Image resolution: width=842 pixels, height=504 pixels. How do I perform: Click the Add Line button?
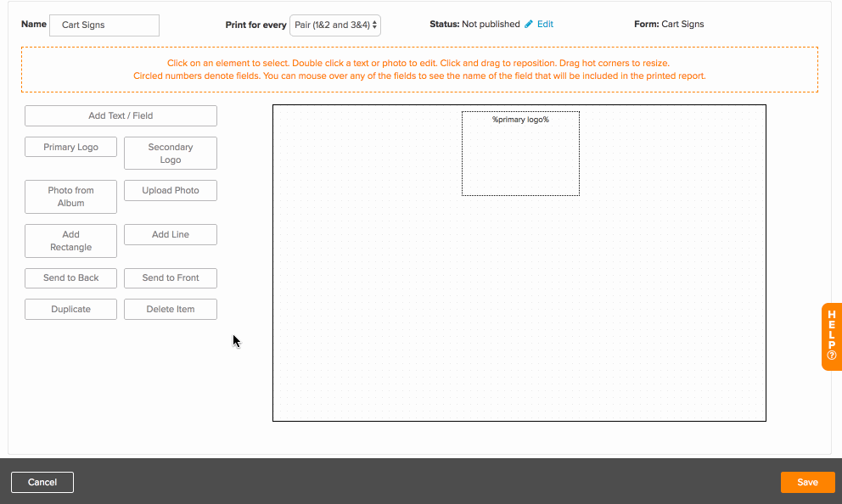171,234
